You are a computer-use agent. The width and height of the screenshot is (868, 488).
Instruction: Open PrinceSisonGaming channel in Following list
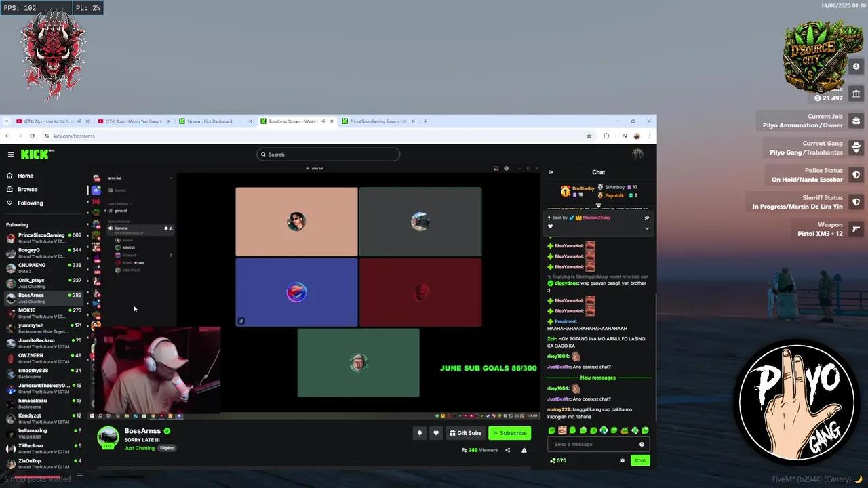coord(44,238)
